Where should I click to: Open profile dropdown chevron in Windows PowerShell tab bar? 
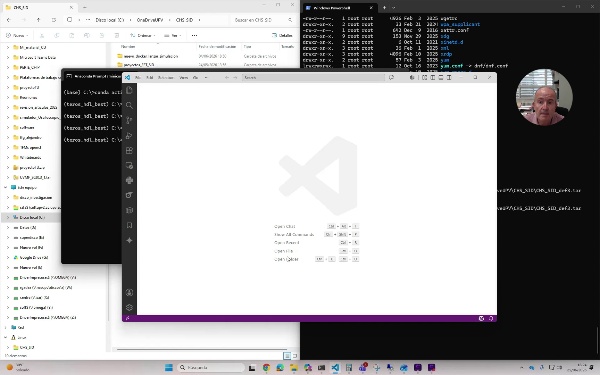click(393, 7)
